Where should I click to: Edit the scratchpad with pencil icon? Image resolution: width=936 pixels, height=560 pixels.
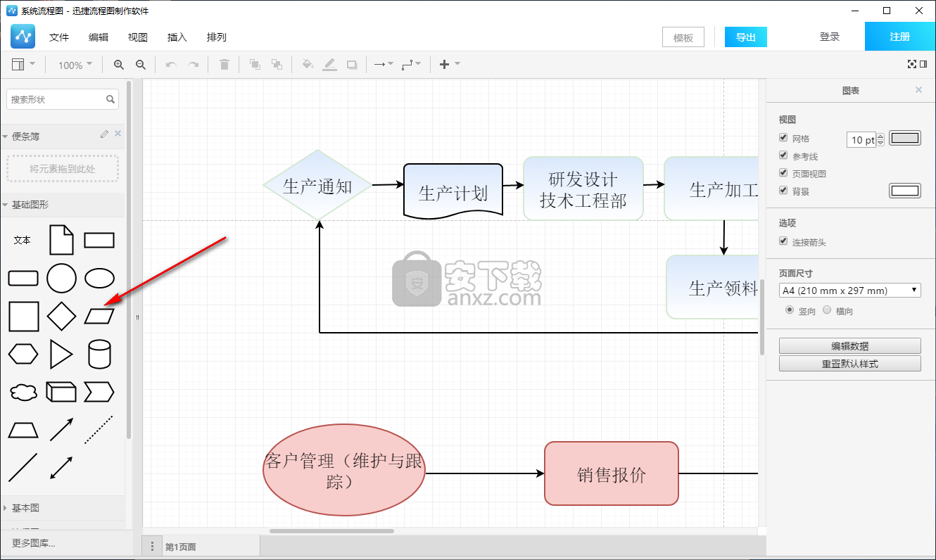(x=104, y=134)
